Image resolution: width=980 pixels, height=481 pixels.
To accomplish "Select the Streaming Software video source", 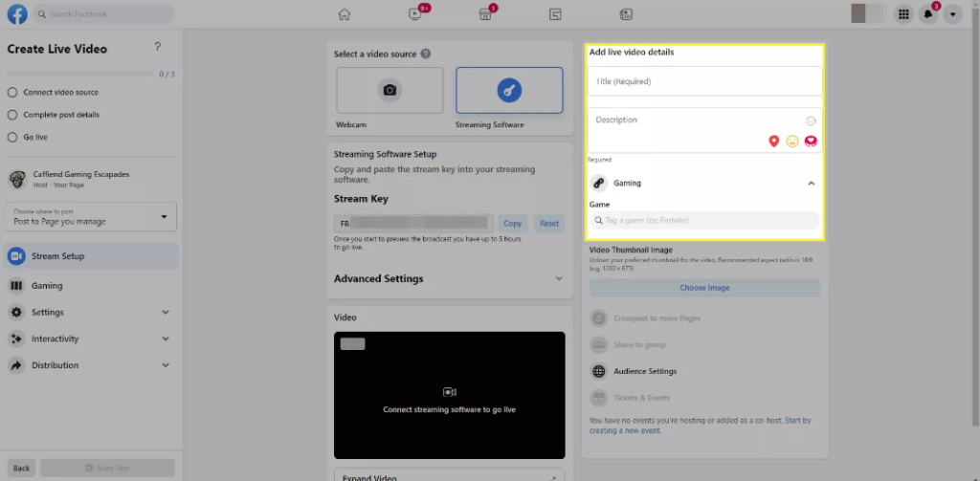I will click(509, 91).
